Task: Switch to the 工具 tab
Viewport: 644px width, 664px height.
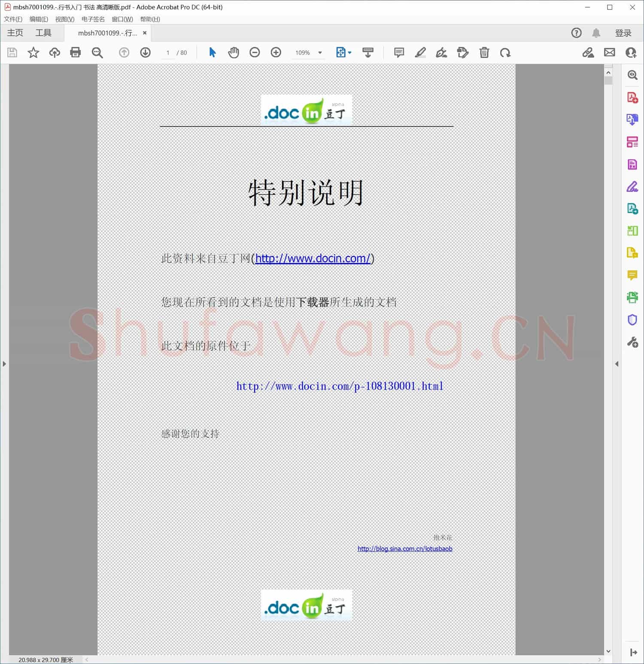Action: (x=43, y=33)
